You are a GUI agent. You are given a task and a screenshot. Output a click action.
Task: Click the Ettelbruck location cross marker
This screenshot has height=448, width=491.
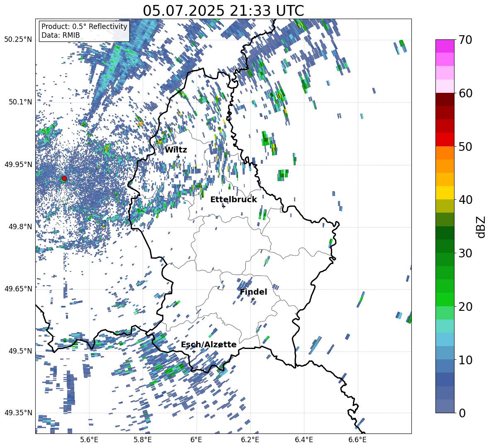point(224,206)
